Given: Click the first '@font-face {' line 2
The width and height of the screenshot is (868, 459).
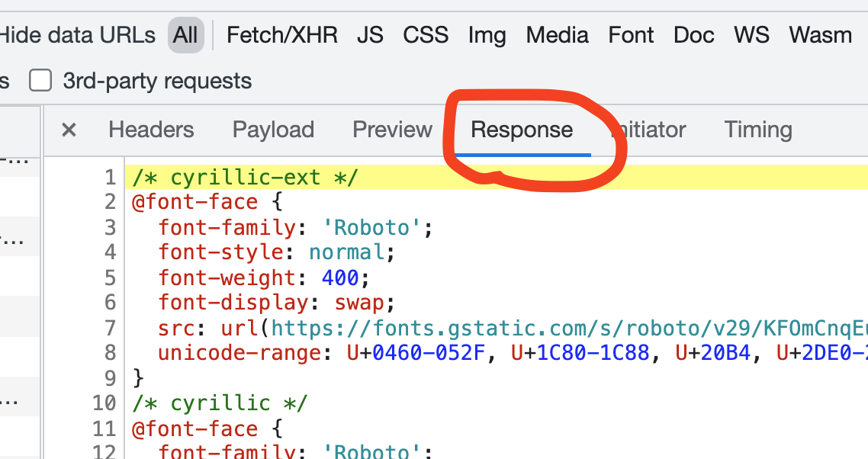Looking at the screenshot, I should [x=207, y=202].
